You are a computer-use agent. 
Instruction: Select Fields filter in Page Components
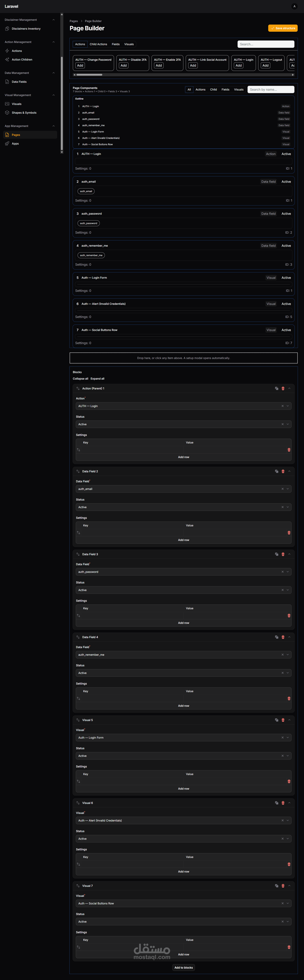pyautogui.click(x=225, y=90)
